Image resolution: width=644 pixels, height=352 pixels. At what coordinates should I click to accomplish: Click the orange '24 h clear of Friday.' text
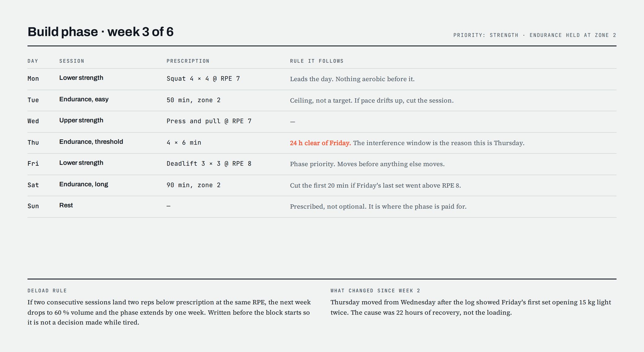320,143
